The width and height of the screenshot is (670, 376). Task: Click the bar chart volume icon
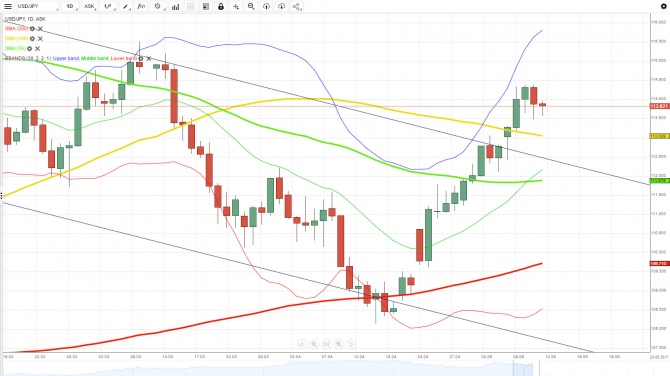tap(175, 6)
